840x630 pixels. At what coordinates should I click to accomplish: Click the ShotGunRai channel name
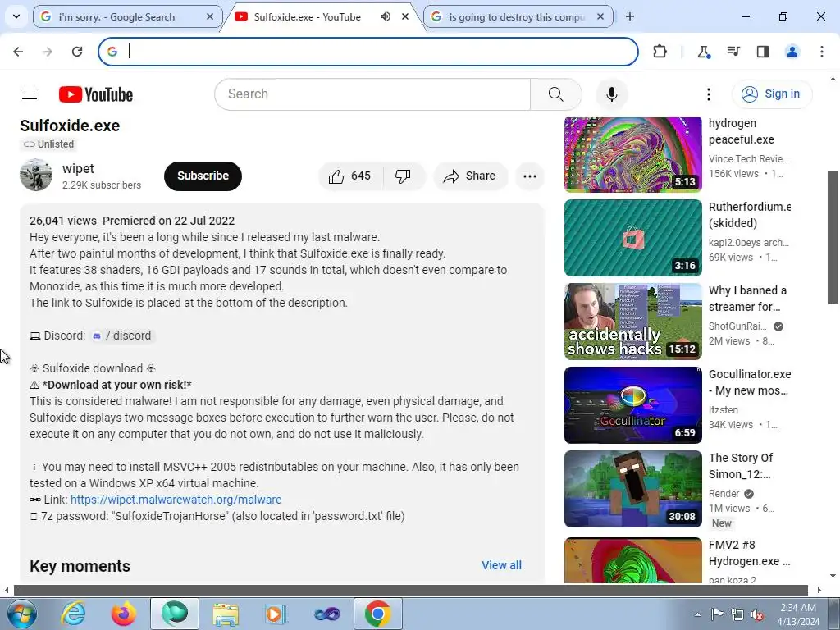tap(737, 326)
